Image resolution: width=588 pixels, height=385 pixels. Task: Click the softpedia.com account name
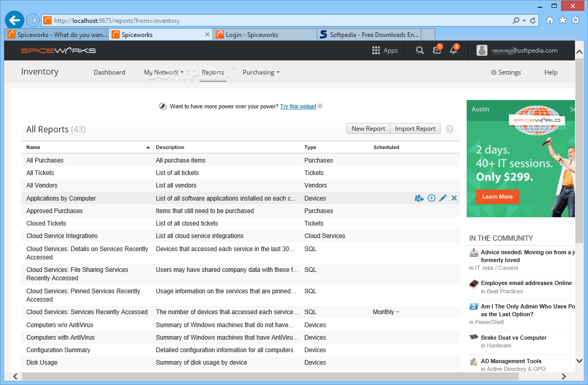click(525, 51)
